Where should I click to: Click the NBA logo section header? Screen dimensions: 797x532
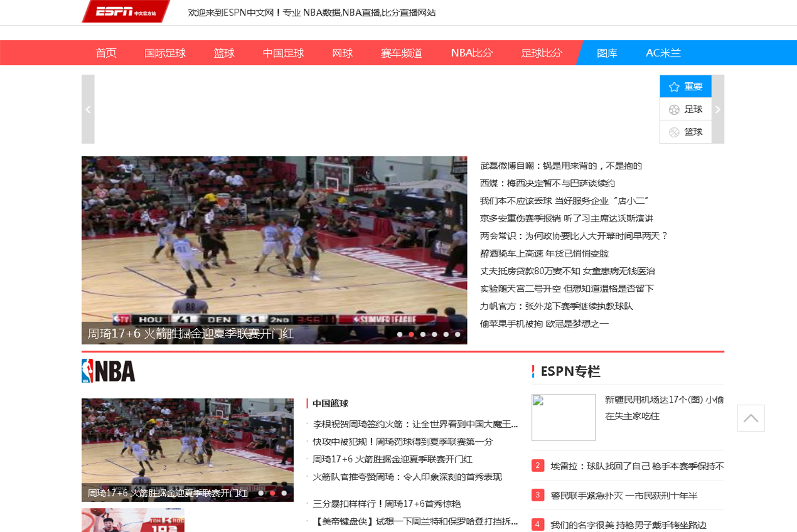click(x=109, y=371)
